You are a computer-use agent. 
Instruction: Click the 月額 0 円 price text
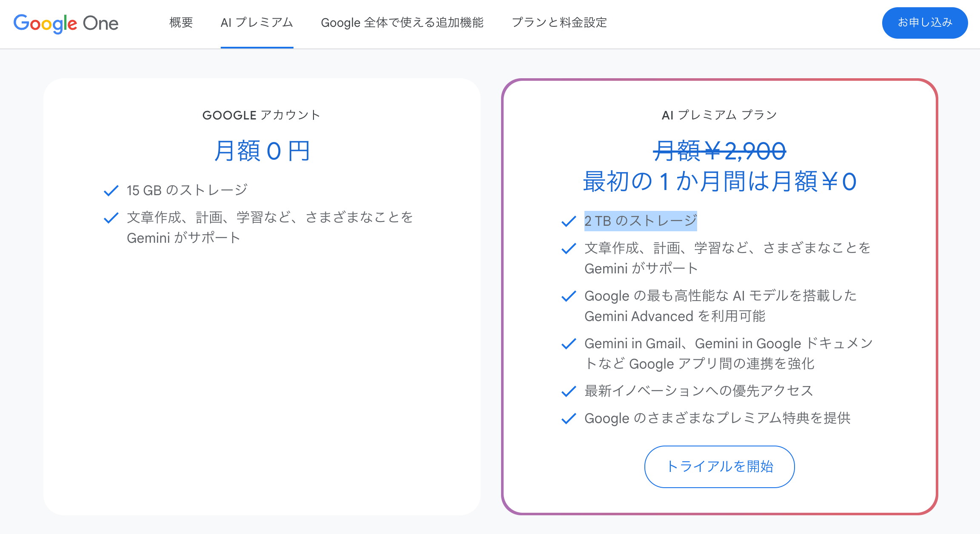point(262,151)
